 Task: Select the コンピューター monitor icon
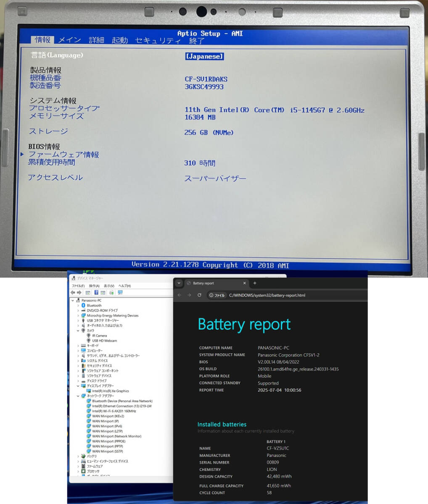coord(83,351)
